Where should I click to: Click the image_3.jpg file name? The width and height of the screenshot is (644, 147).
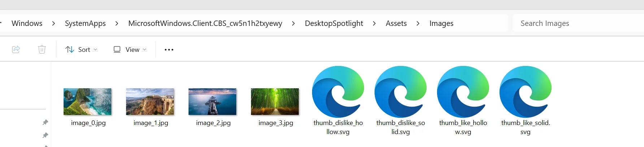coord(276,123)
